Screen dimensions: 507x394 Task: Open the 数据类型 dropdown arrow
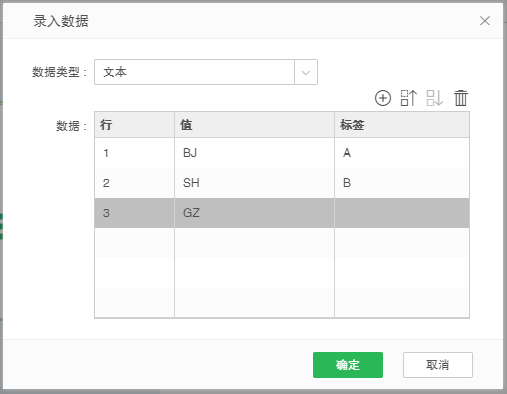[x=306, y=72]
